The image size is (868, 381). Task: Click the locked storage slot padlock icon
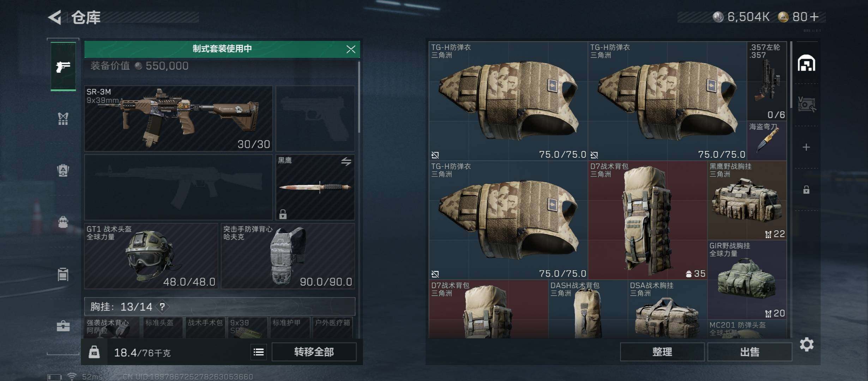(x=806, y=190)
